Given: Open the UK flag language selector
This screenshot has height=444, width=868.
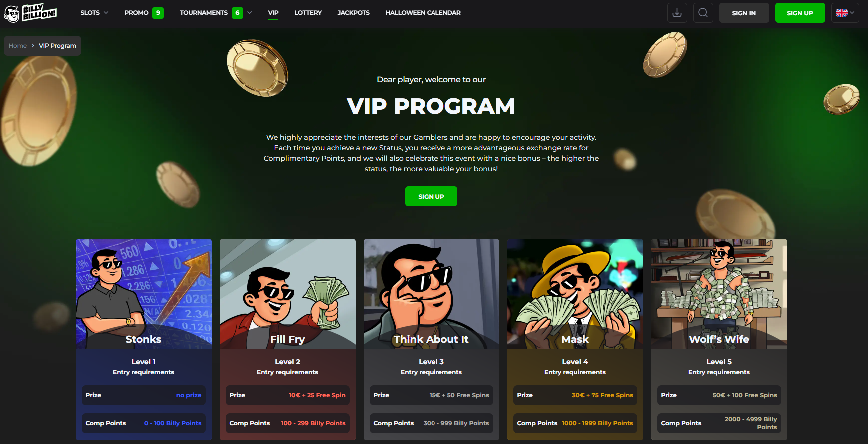Looking at the screenshot, I should pos(845,13).
